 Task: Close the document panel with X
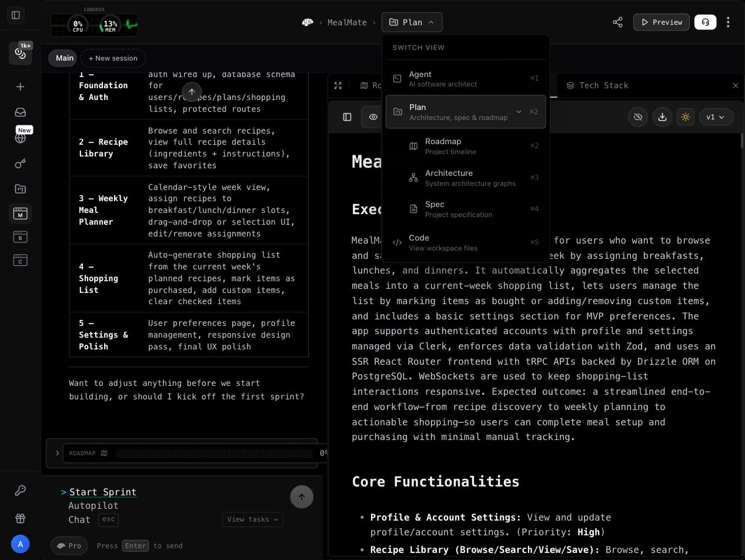click(x=736, y=86)
